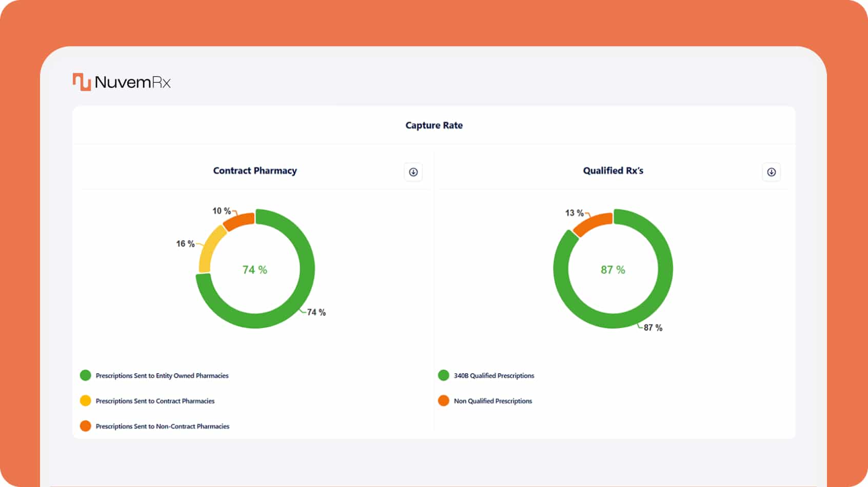The width and height of the screenshot is (868, 487).
Task: Toggle 'Prescriptions Sent to Non-Contract Pharmacies' legend text
Action: tap(163, 426)
